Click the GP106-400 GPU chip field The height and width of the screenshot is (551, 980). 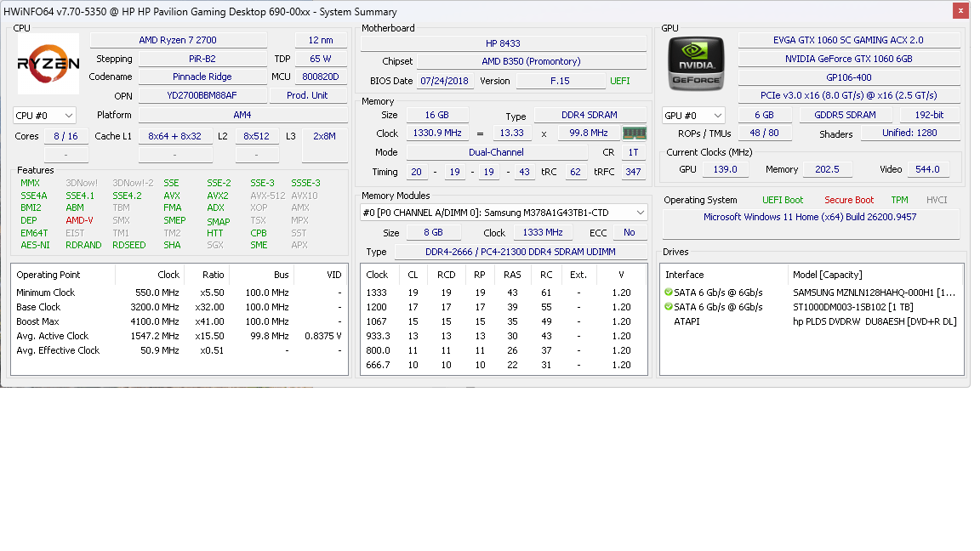pyautogui.click(x=849, y=77)
